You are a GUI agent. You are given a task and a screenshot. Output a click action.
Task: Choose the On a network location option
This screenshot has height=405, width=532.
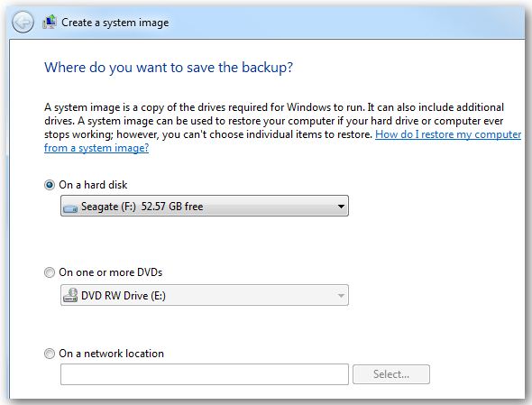point(50,354)
